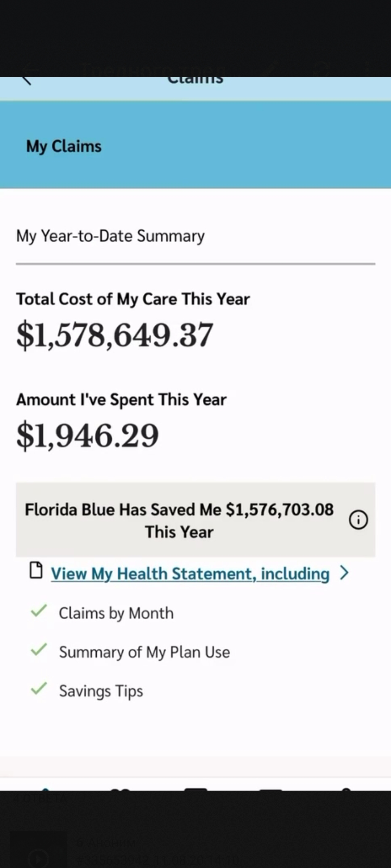Image resolution: width=391 pixels, height=868 pixels.
Task: Tap the My Year-to-Date Summary heading
Action: click(110, 236)
